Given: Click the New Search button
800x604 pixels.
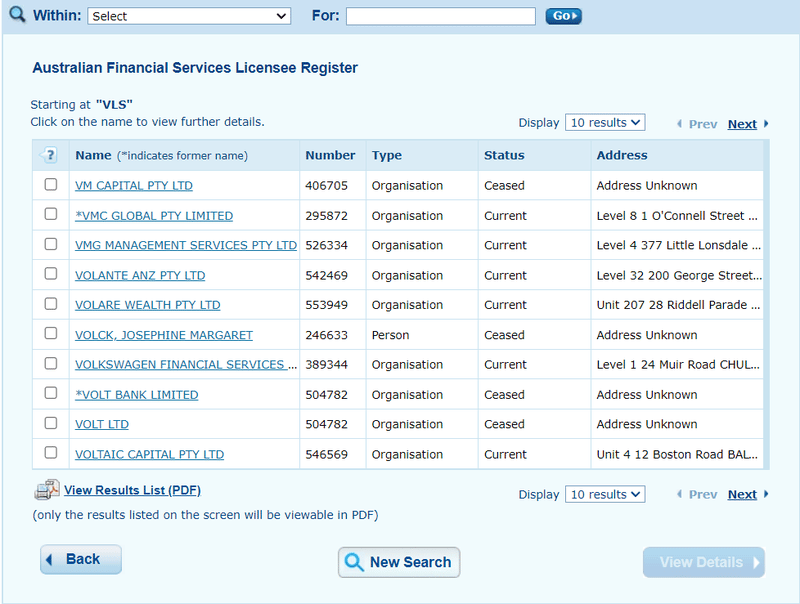Looking at the screenshot, I should (x=399, y=562).
